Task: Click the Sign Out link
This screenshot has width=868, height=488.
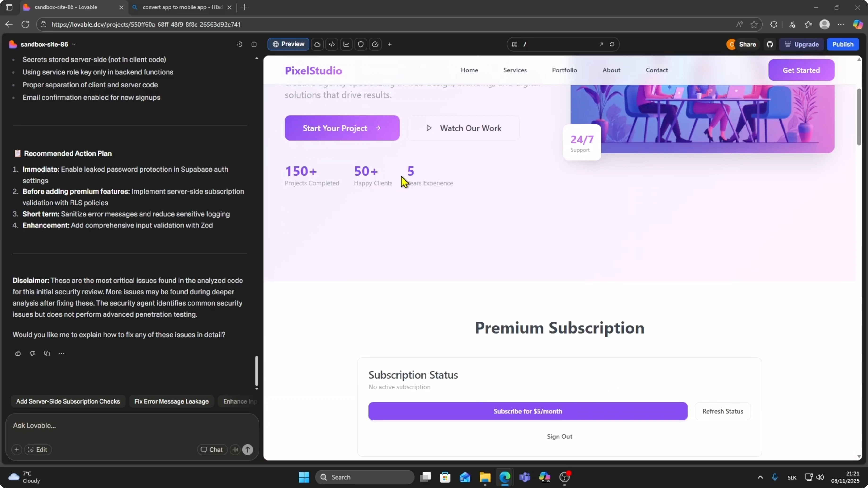Action: 560,436
